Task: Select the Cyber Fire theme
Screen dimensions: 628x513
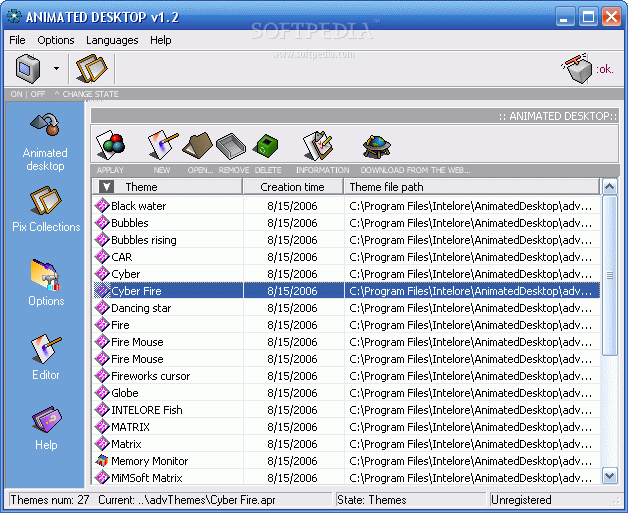Action: click(346, 291)
